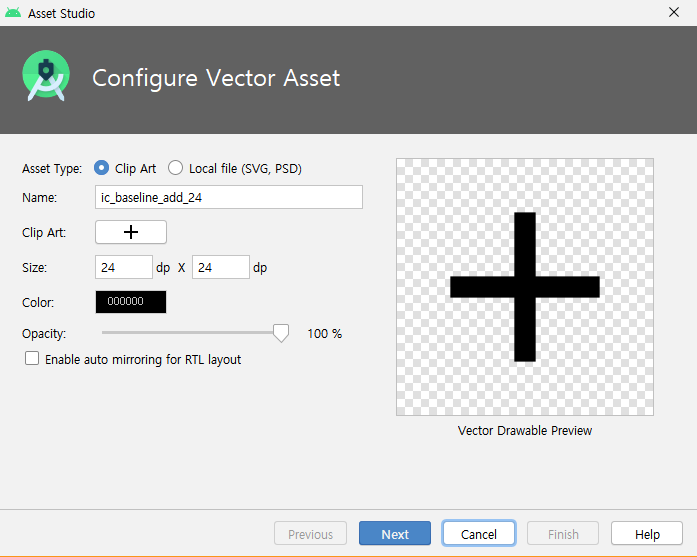Click the Previous button
Viewport: 697px width, 557px height.
click(310, 533)
